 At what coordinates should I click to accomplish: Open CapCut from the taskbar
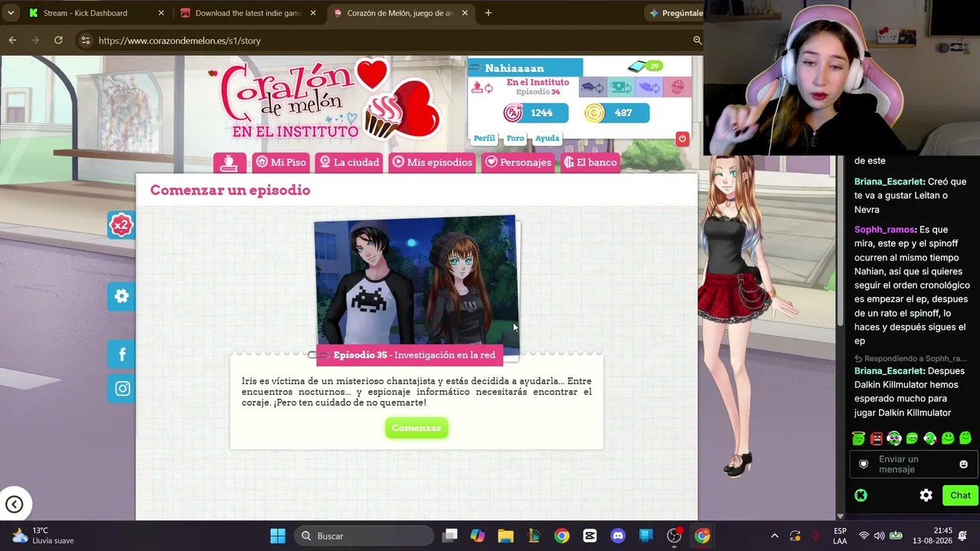click(590, 536)
